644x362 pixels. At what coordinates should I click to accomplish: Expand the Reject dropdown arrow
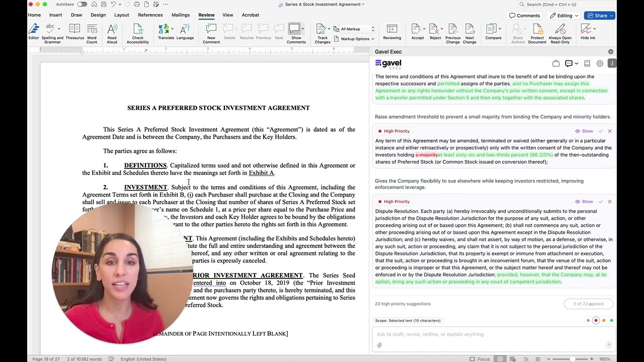pyautogui.click(x=442, y=29)
